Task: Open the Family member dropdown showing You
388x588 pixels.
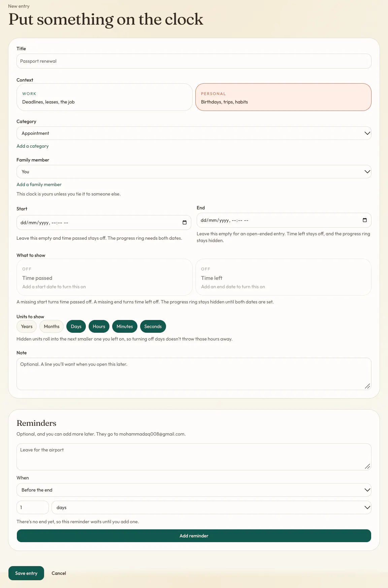Action: point(194,172)
